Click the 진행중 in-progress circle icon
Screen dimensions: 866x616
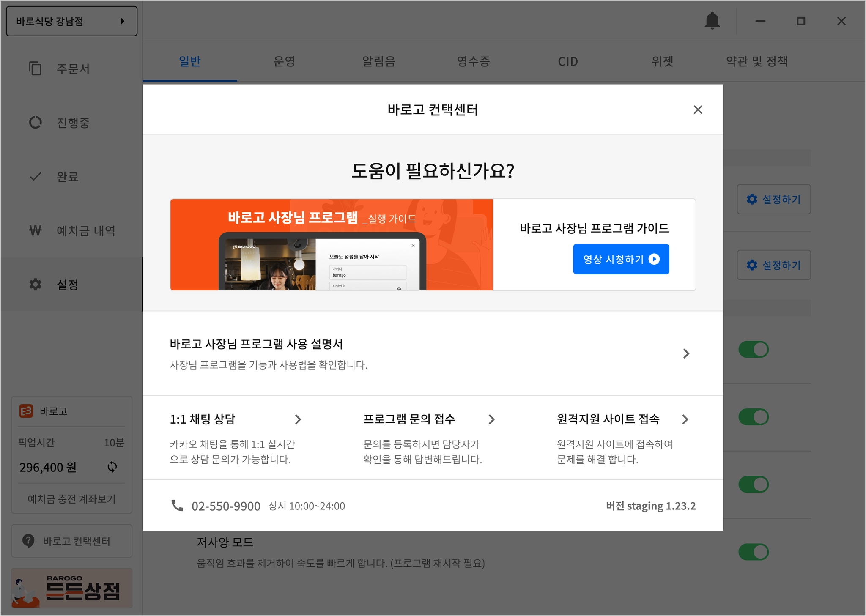point(35,123)
